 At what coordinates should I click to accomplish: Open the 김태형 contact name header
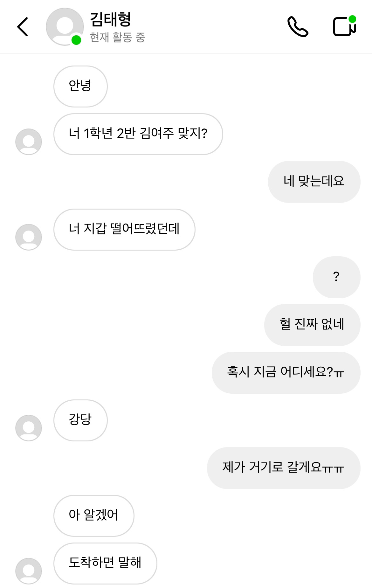click(110, 19)
